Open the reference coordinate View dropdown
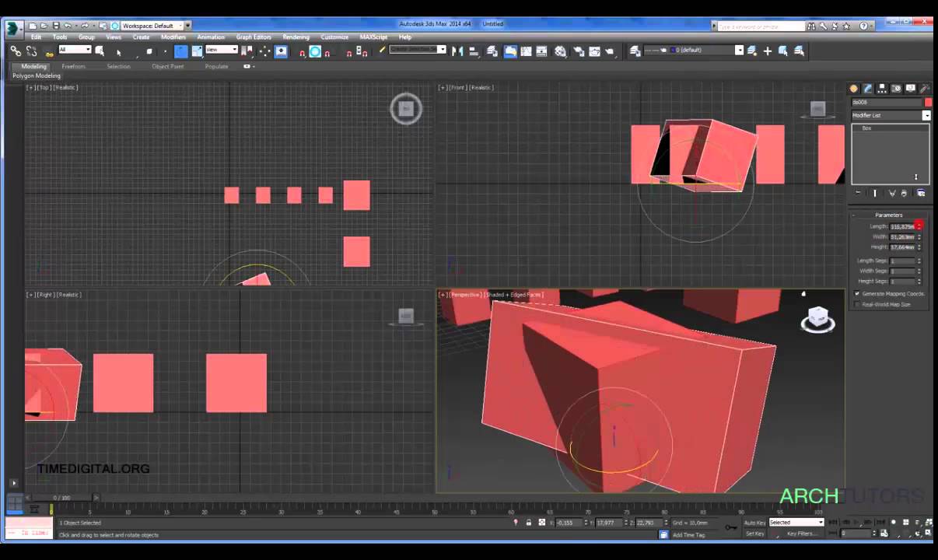Image resolution: width=938 pixels, height=560 pixels. 222,50
